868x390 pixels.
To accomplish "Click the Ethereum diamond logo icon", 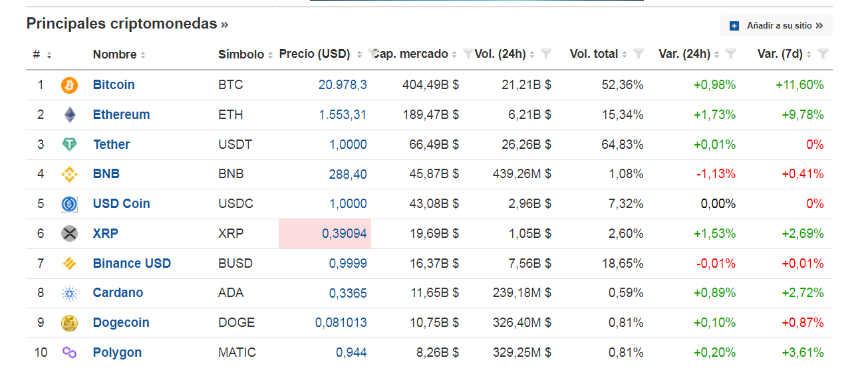I will (x=69, y=115).
